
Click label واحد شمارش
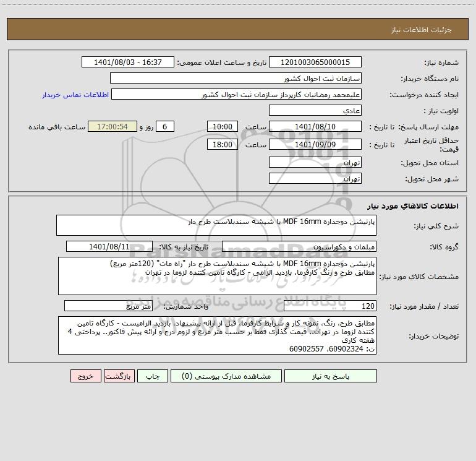click(x=186, y=307)
